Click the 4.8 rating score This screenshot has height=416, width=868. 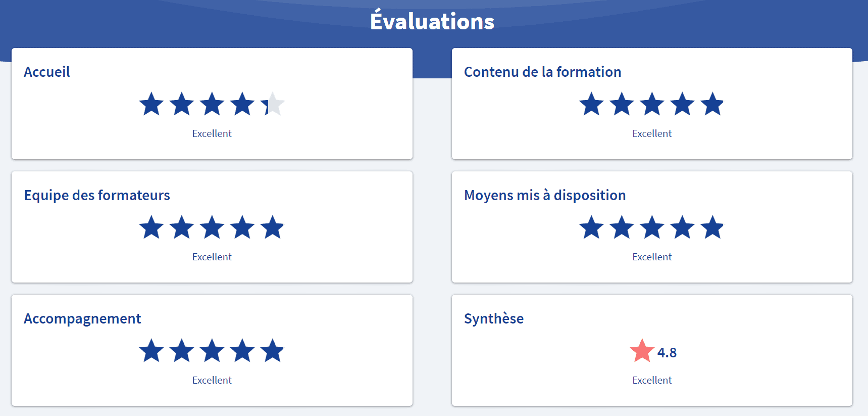click(667, 353)
